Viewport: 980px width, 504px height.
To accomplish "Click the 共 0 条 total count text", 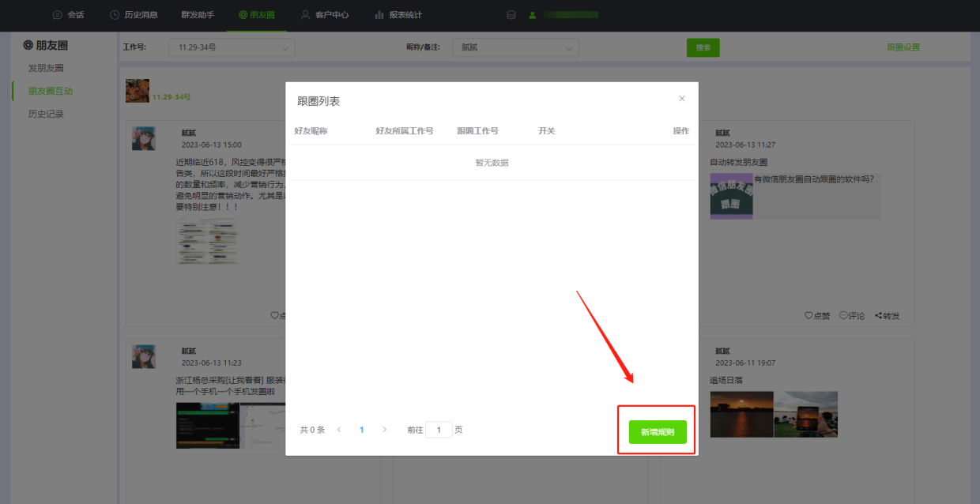I will tap(312, 430).
